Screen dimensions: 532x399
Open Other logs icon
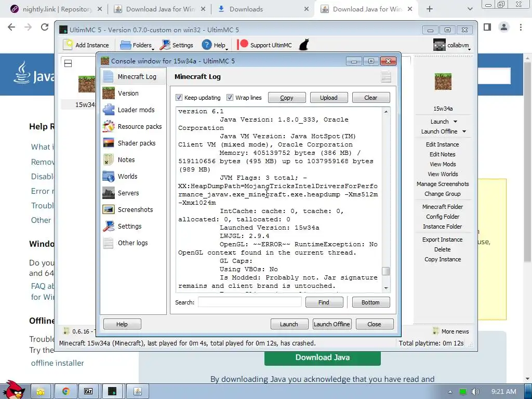[x=108, y=243]
